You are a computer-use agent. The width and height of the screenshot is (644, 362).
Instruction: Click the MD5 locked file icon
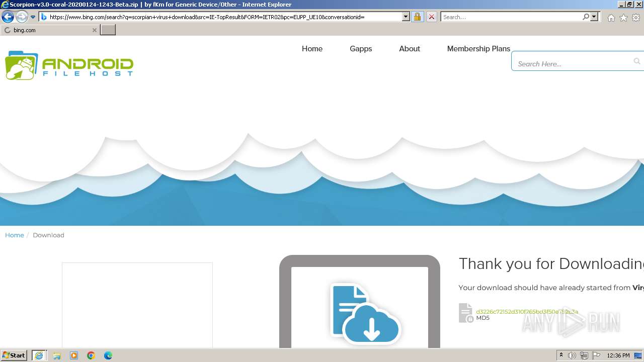(x=466, y=313)
